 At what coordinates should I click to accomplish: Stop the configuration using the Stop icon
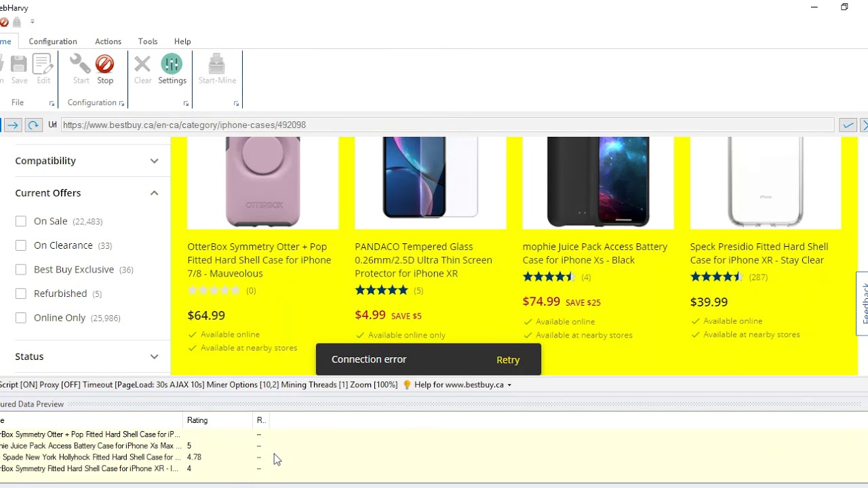pos(104,64)
